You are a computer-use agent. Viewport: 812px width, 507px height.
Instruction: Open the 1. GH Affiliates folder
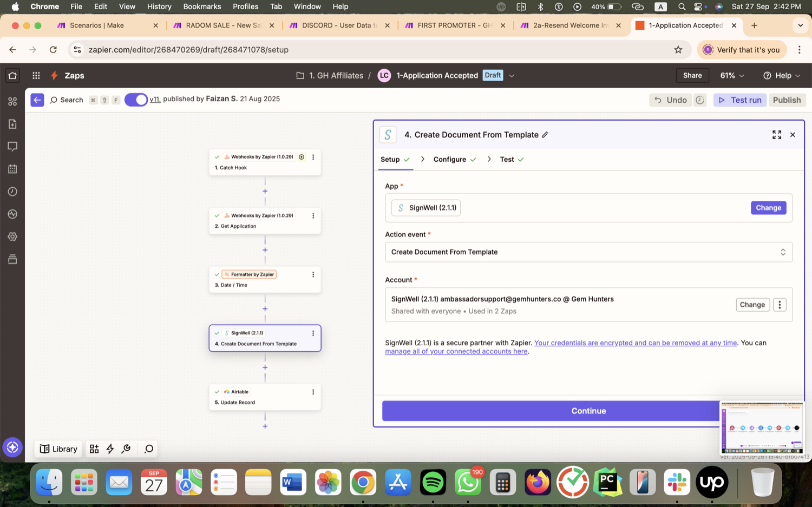[x=330, y=76]
